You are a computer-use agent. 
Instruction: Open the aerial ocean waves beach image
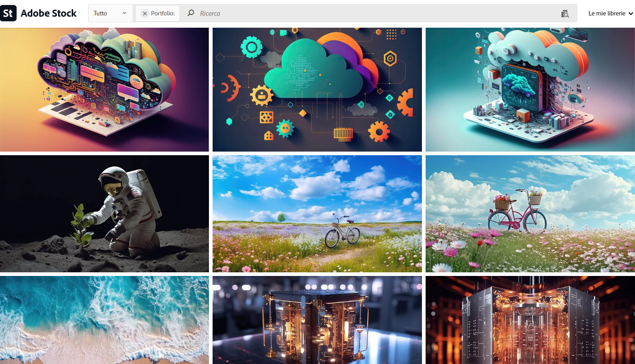104,320
